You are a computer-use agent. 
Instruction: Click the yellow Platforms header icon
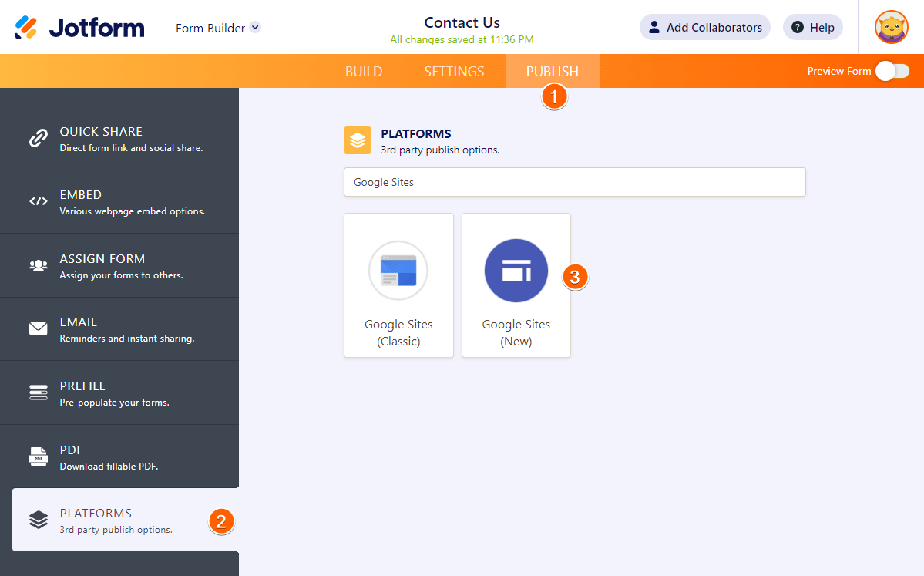coord(358,140)
